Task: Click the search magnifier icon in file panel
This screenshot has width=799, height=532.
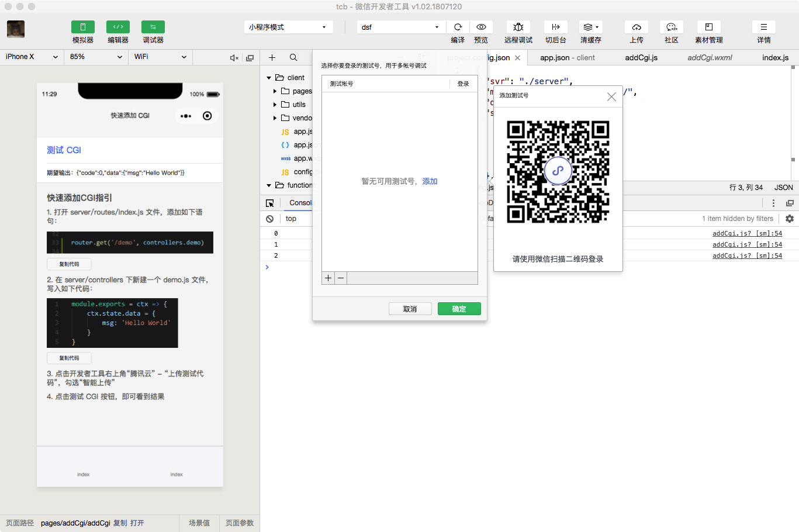Action: 293,57
